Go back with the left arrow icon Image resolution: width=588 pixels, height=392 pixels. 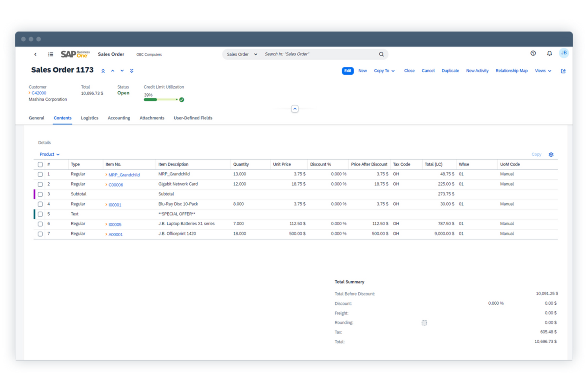point(35,54)
